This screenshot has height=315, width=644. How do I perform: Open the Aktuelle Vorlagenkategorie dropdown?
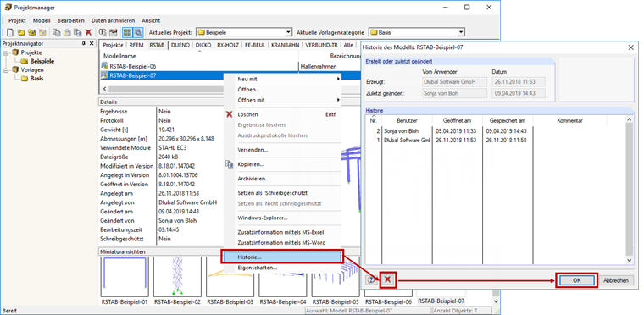click(x=461, y=32)
